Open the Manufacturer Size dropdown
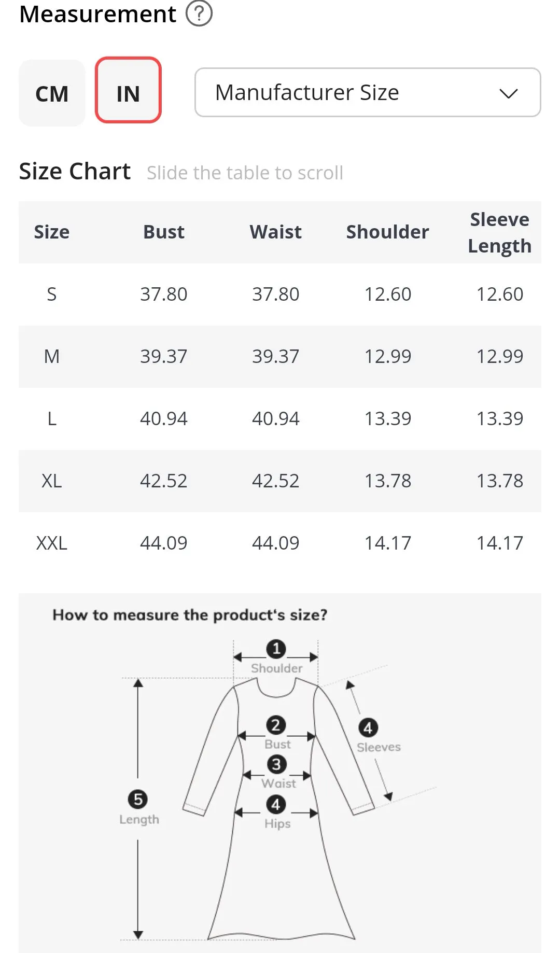560x953 pixels. (368, 92)
